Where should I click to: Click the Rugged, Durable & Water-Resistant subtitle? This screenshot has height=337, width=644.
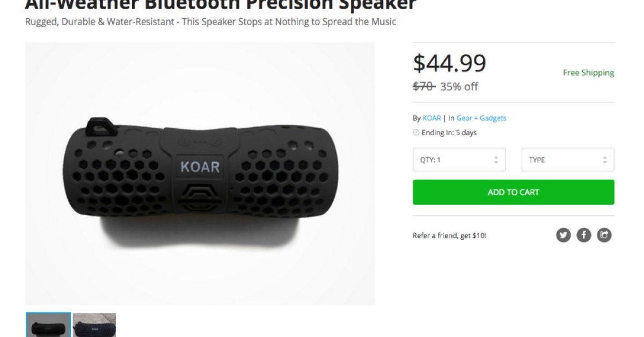[x=210, y=22]
